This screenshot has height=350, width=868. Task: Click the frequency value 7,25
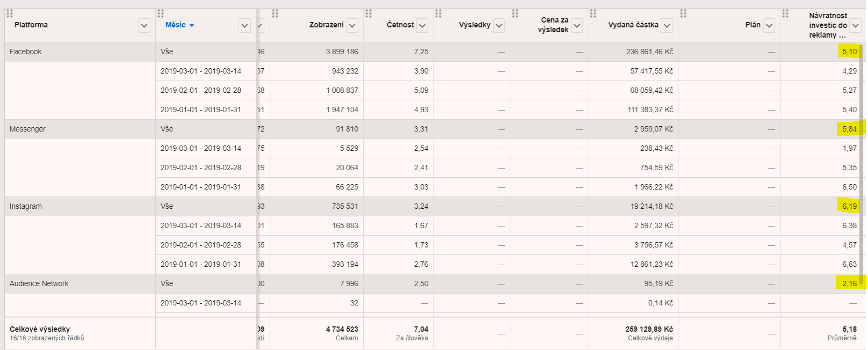(x=421, y=52)
